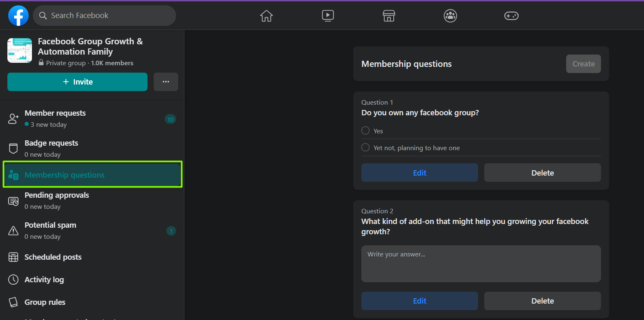Image resolution: width=644 pixels, height=320 pixels.
Task: Edit Question 2
Action: 420,301
